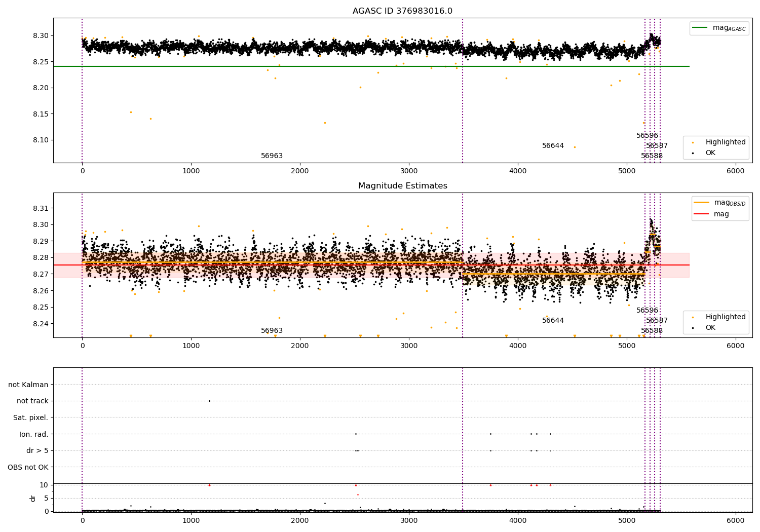This screenshot has width=760, height=532.
Task: Click y-axis tick "8.24" on middle plot
Action: (x=42, y=324)
